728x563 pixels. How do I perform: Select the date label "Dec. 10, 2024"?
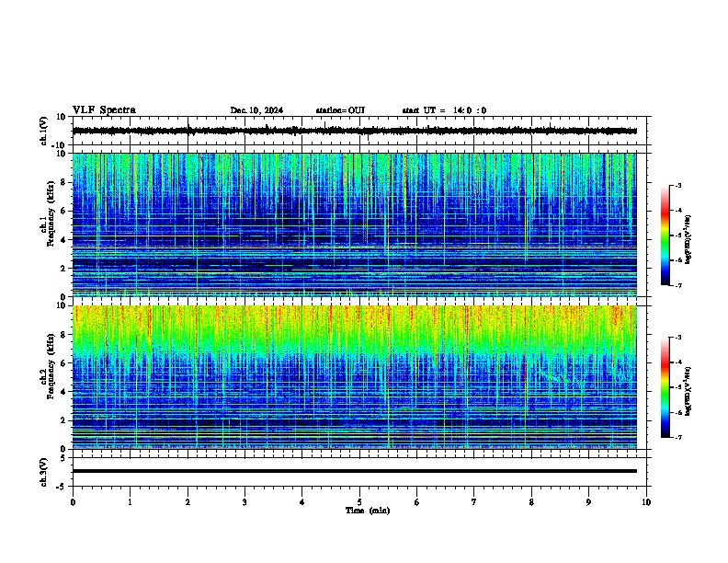point(256,110)
